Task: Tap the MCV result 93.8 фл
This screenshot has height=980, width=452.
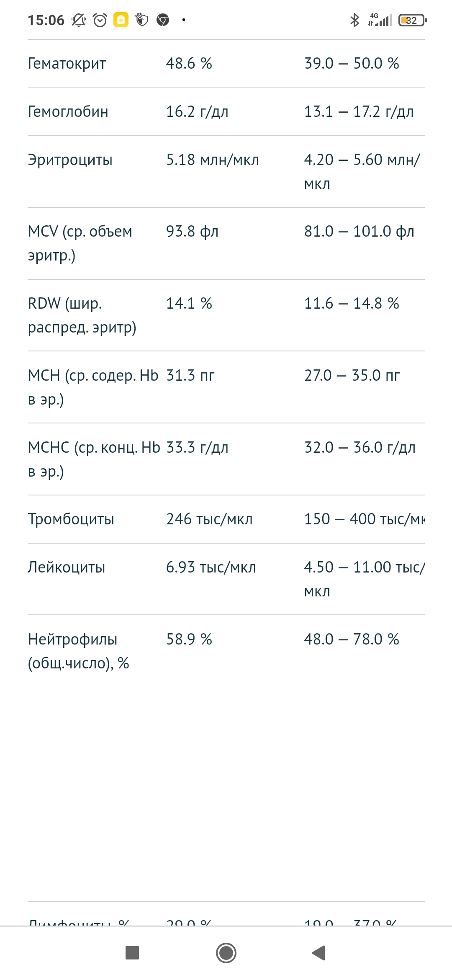Action: [x=193, y=232]
